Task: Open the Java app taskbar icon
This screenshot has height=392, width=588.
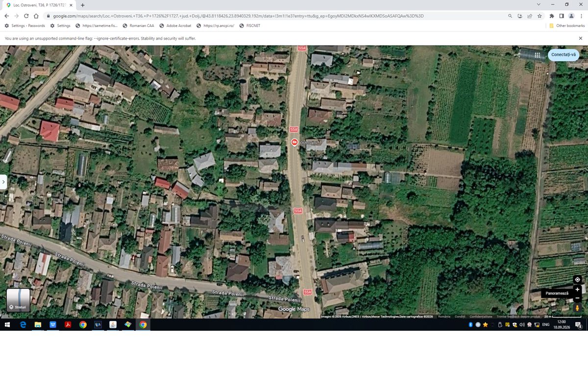Action: (x=113, y=324)
